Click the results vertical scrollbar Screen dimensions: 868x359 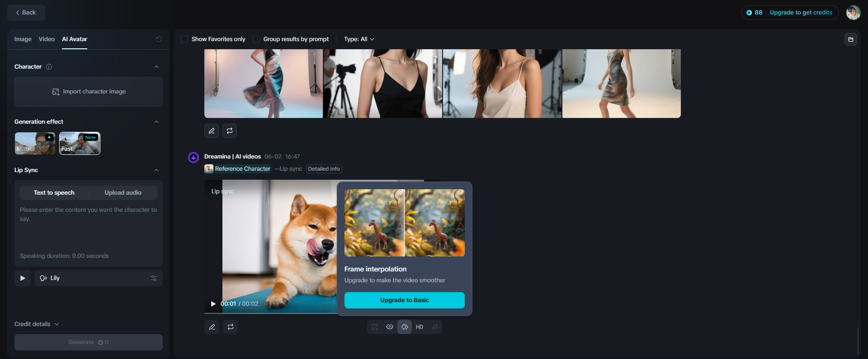tap(858, 341)
